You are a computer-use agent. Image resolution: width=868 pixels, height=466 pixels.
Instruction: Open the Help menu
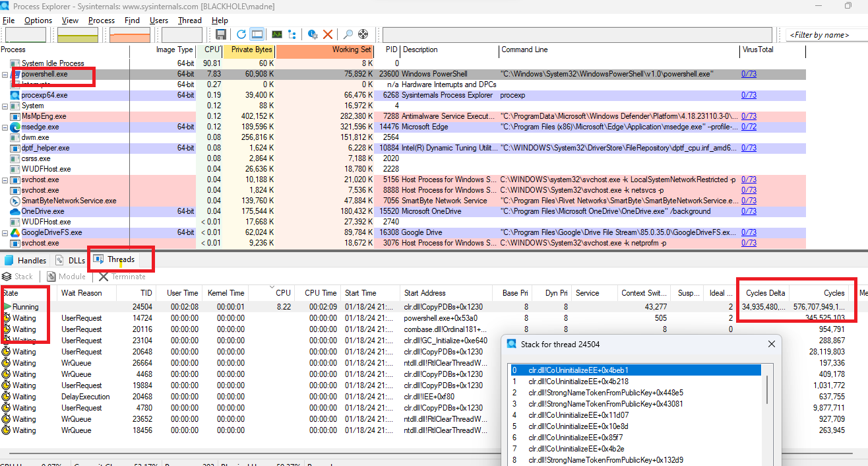(220, 20)
